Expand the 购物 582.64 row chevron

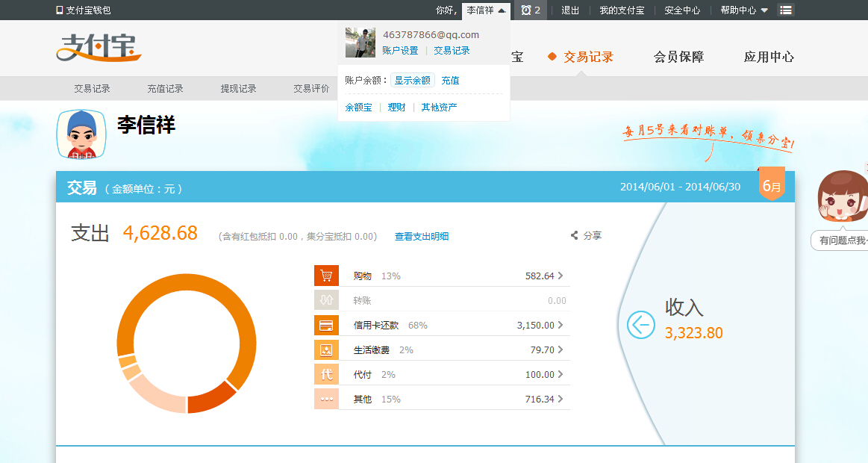pos(561,276)
